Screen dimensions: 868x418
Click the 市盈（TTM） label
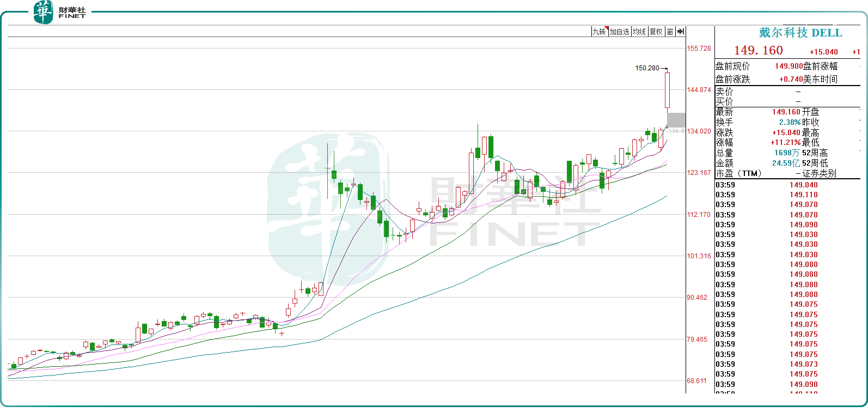pos(738,173)
